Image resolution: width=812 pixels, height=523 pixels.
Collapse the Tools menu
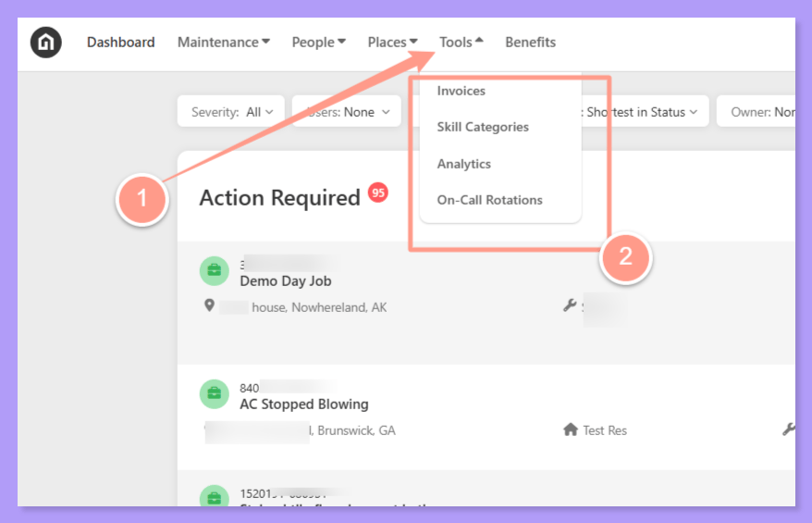pyautogui.click(x=461, y=42)
